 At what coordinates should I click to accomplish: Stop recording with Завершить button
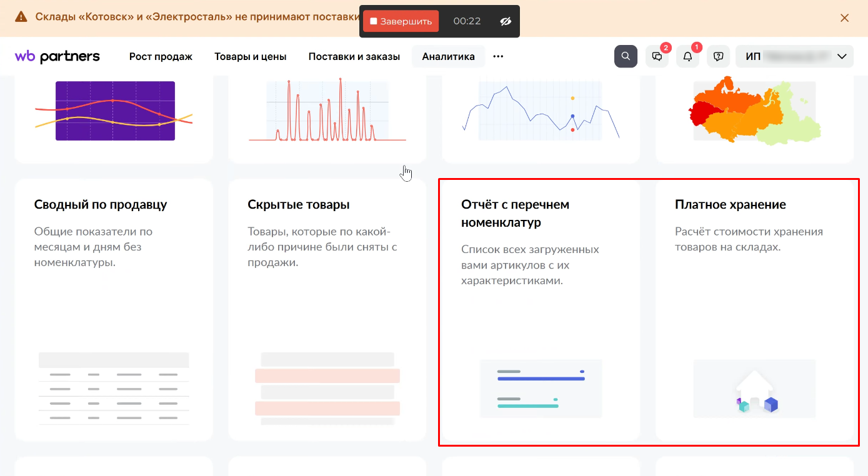pos(401,21)
